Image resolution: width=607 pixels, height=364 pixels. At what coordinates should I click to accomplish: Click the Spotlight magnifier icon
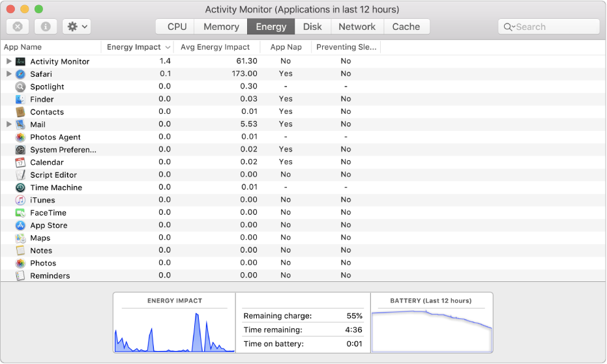(x=20, y=87)
